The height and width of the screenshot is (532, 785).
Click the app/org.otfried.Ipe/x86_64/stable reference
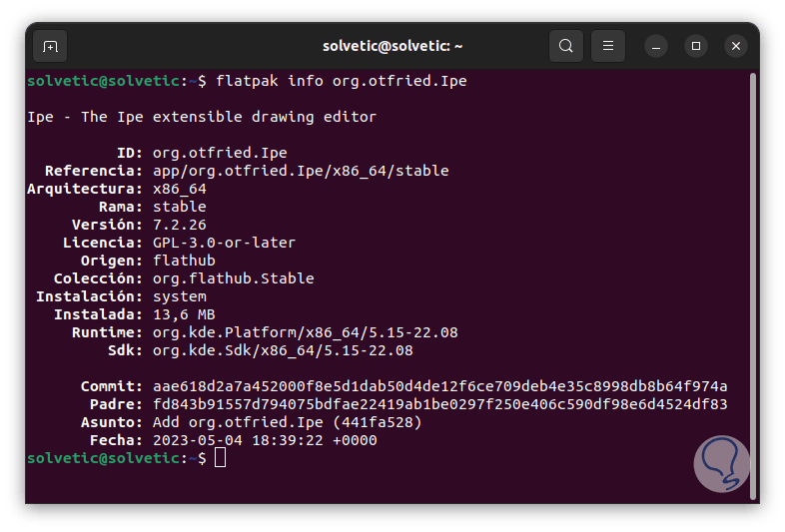tap(301, 171)
